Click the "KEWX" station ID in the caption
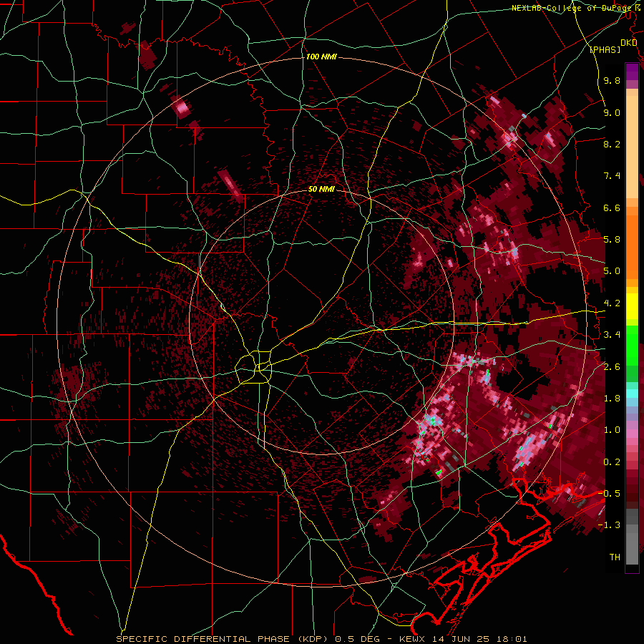This screenshot has width=644, height=644. click(414, 639)
